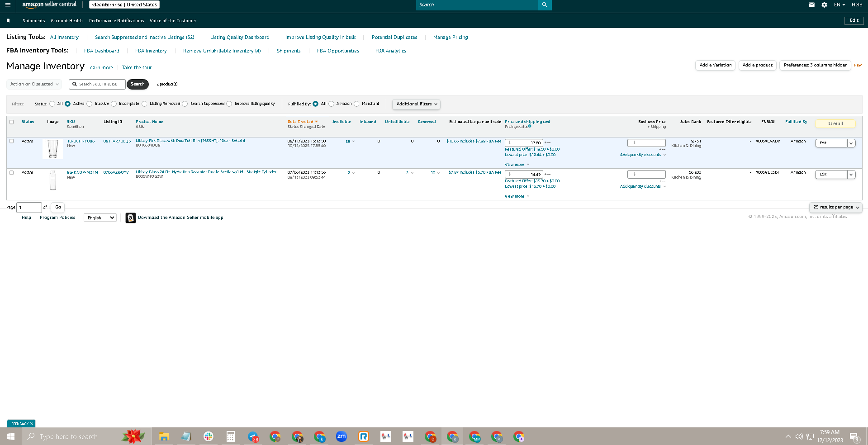This screenshot has width=868, height=445.
Task: Select the All status radio button
Action: (x=52, y=104)
